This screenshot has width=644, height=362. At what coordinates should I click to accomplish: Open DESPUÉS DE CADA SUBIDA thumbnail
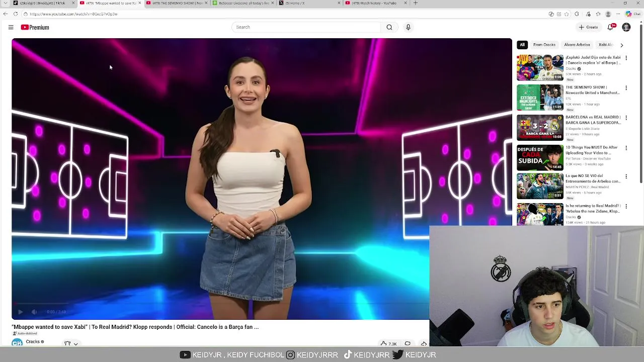(x=540, y=157)
